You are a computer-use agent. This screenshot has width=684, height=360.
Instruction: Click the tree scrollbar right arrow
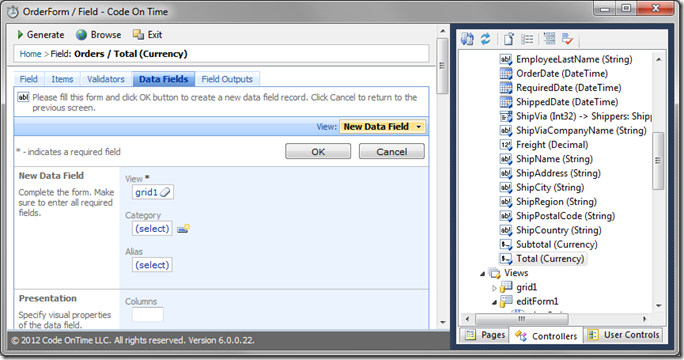click(645, 319)
